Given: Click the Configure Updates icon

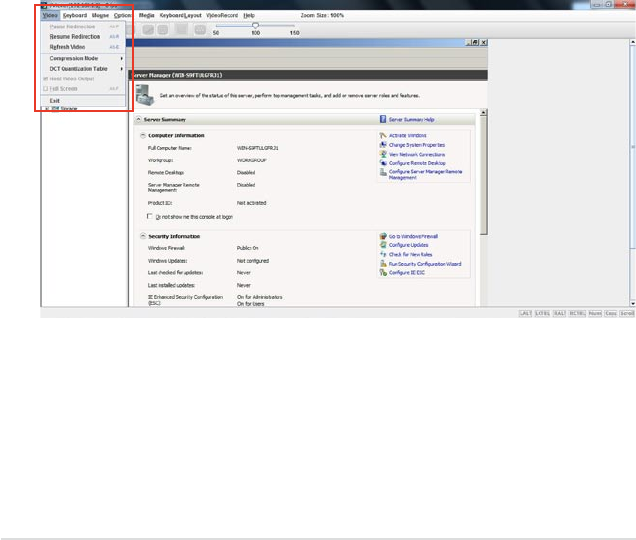Looking at the screenshot, I should click(382, 245).
